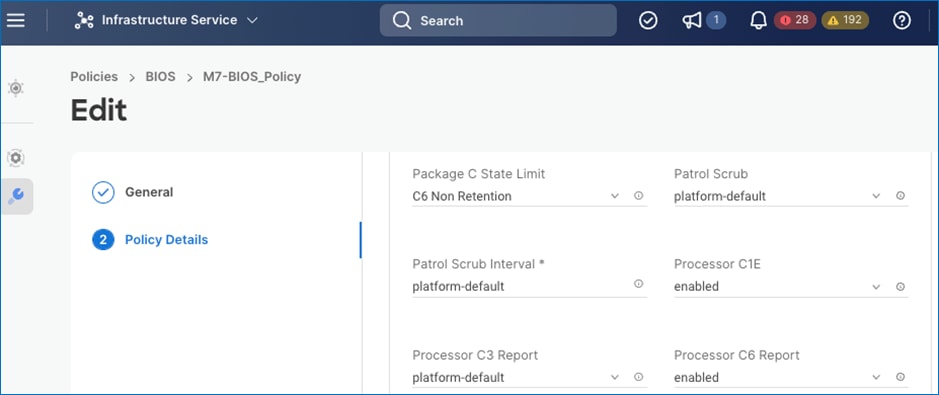Open the bell notifications icon
The width and height of the screenshot is (939, 395).
point(758,20)
